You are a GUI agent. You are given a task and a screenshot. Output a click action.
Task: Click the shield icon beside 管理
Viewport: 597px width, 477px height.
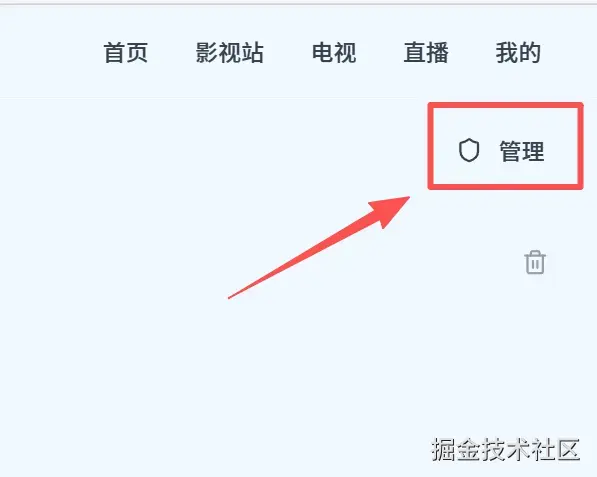469,150
